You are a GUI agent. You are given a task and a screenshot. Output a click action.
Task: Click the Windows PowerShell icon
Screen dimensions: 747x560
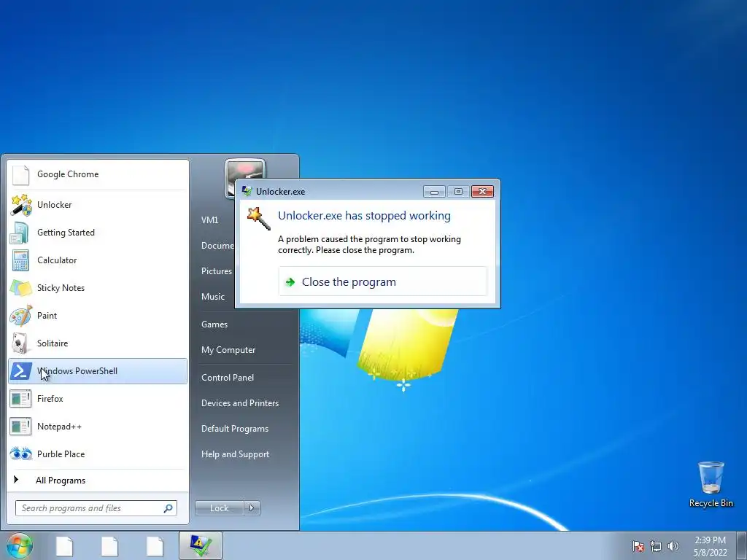(x=20, y=371)
